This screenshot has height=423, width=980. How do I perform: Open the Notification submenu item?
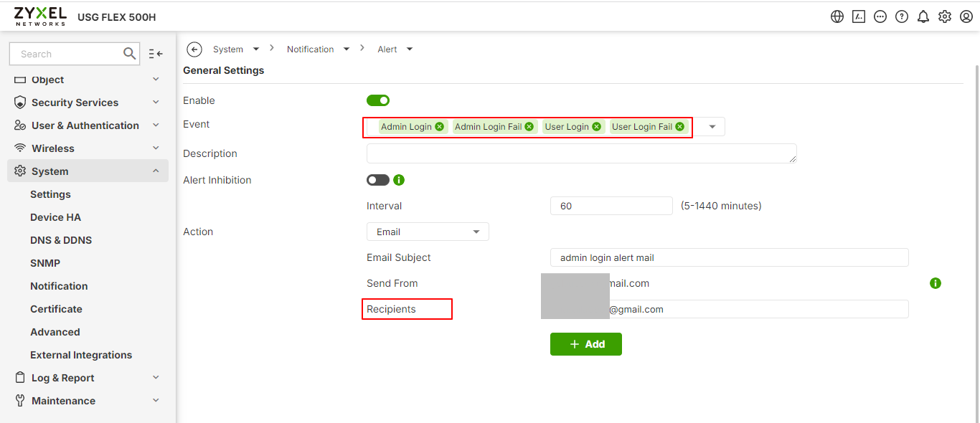tap(59, 286)
